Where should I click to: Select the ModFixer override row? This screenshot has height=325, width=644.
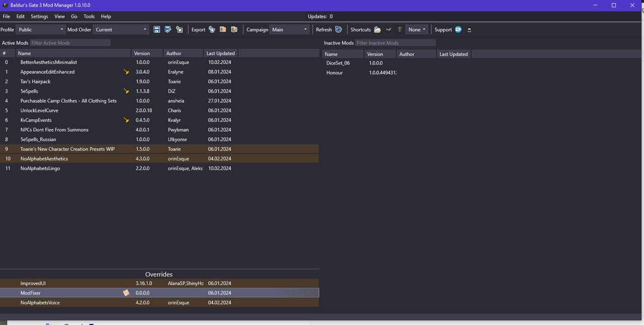coord(159,293)
